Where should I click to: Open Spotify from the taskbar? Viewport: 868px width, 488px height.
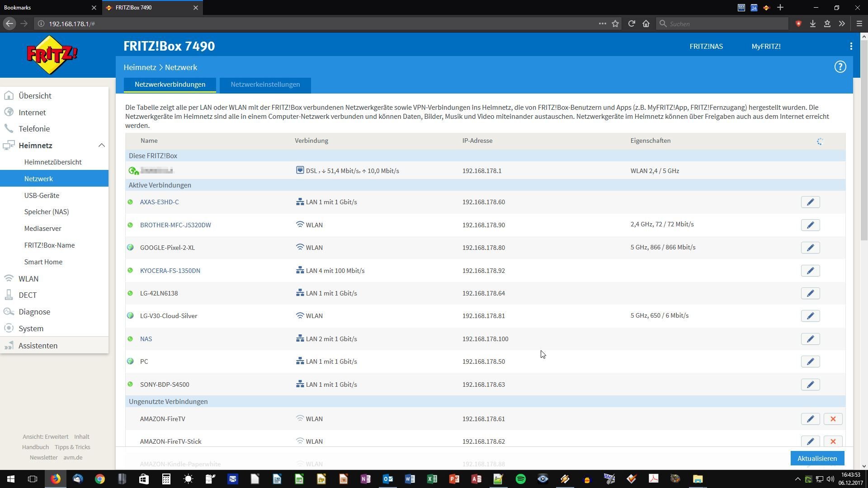click(520, 479)
